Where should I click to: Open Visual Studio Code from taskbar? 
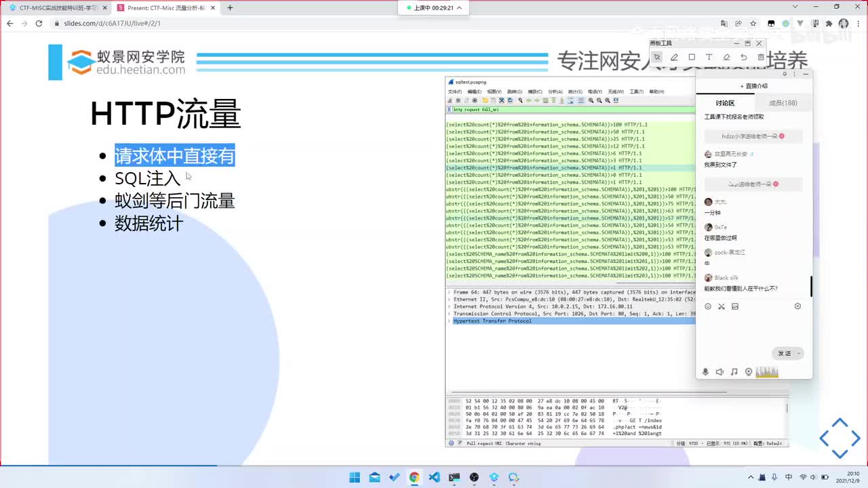(x=434, y=477)
